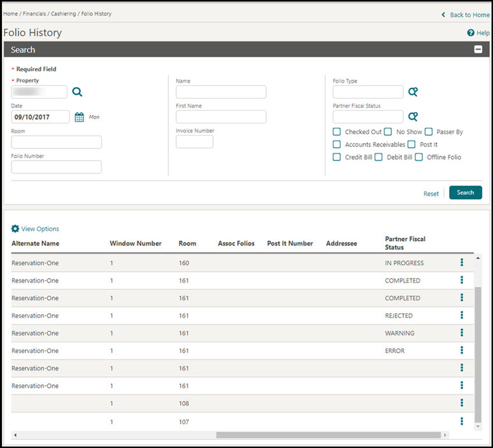
Task: Click the Folio Number input field
Action: point(56,167)
